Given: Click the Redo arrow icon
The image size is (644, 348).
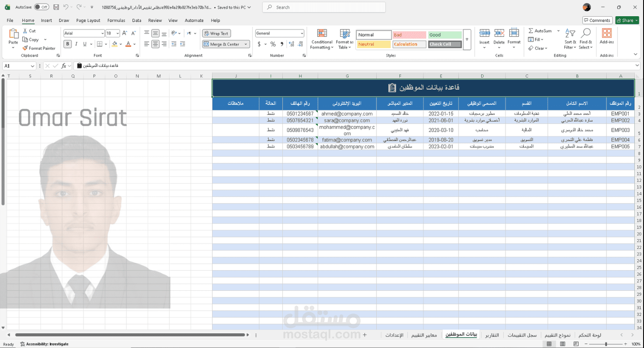Looking at the screenshot, I should click(x=79, y=7).
